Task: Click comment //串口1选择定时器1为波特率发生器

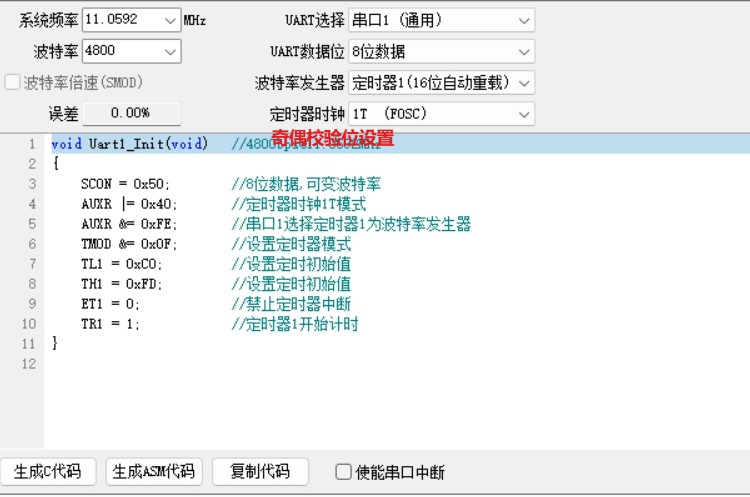Action: click(x=351, y=224)
